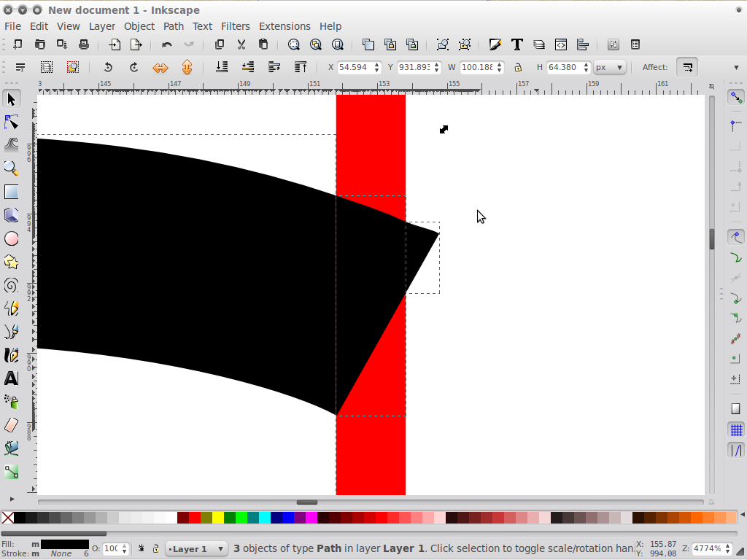Viewport: 747px width, 560px height.
Task: Select the Ellipse tool
Action: pos(12,238)
